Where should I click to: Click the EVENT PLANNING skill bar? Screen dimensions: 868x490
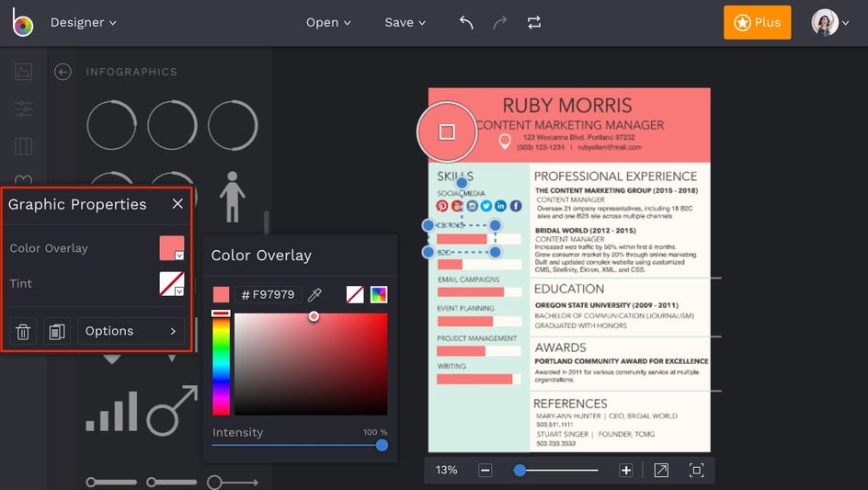coord(479,321)
